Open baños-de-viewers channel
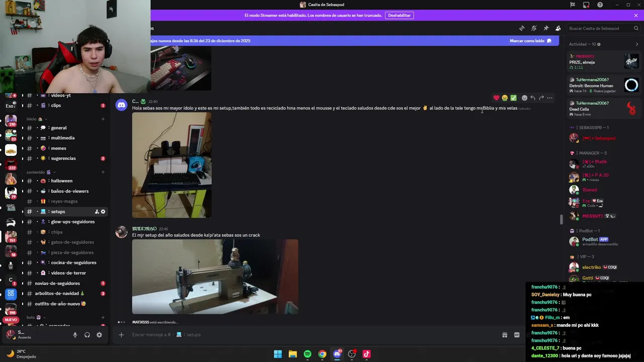 click(x=66, y=191)
